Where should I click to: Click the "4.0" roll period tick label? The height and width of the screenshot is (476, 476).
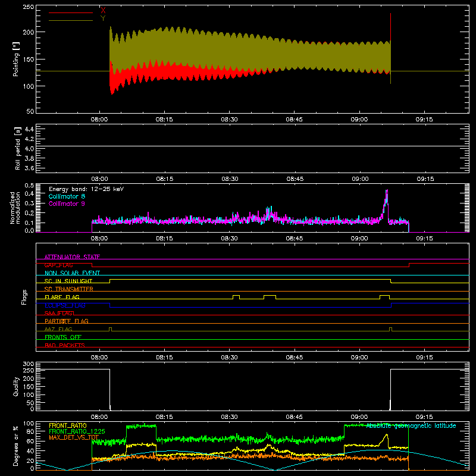29,149
